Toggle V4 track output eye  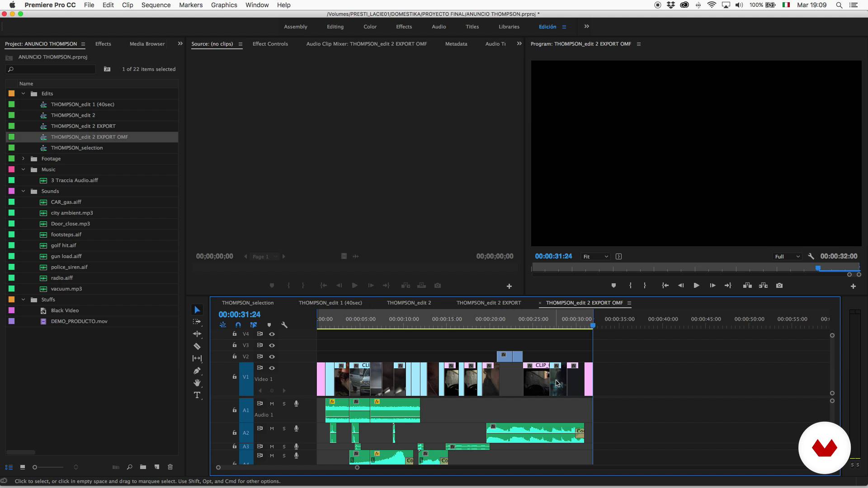click(272, 334)
